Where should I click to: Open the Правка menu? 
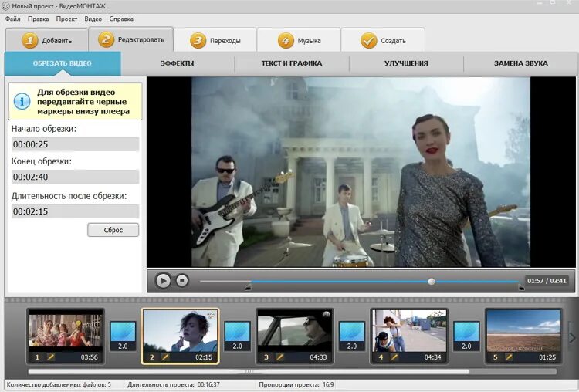pos(38,19)
